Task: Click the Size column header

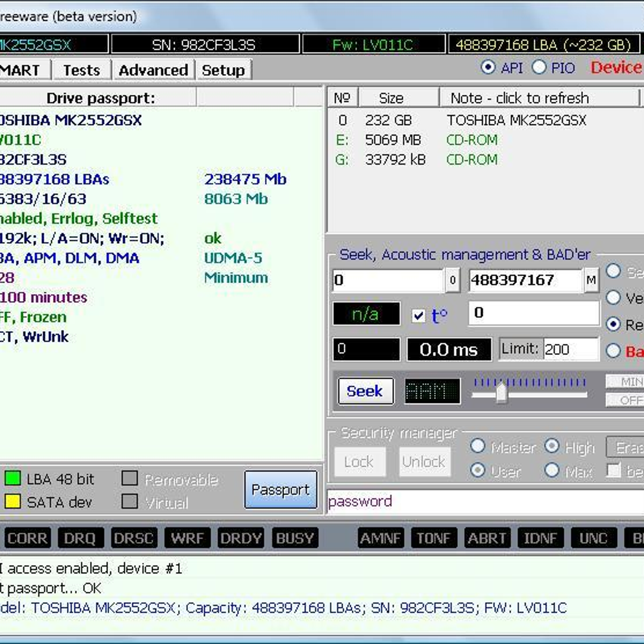Action: (x=398, y=98)
